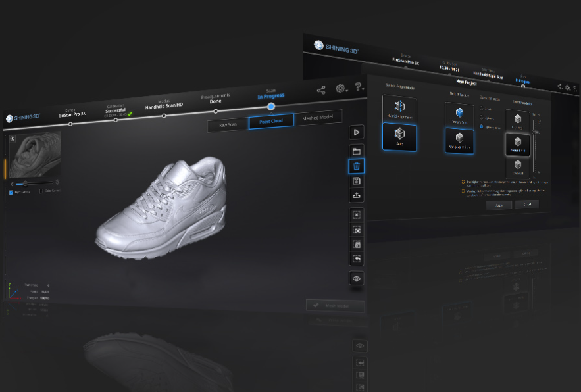Open a project with the folder icon
Viewport: 581px width, 392px height.
(x=357, y=151)
